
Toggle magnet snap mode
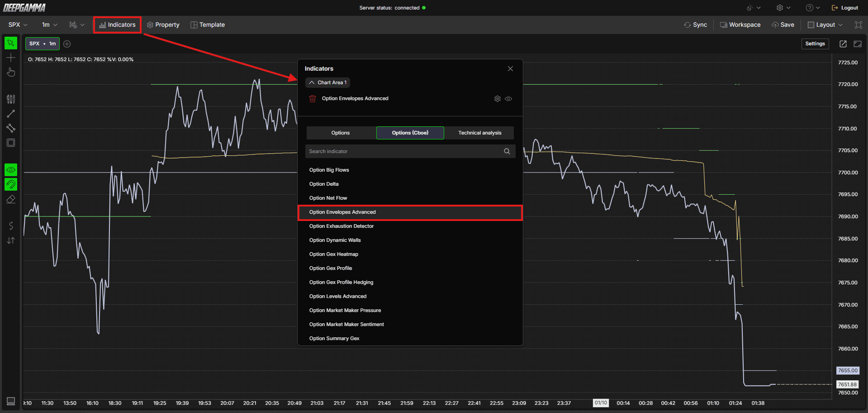click(11, 184)
